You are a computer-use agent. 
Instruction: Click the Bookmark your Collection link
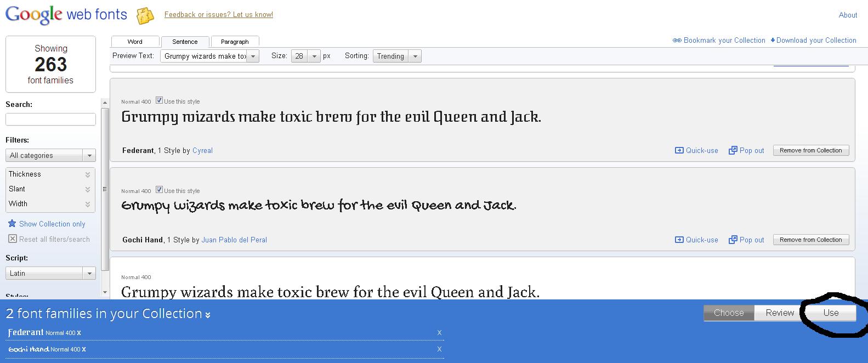click(724, 40)
